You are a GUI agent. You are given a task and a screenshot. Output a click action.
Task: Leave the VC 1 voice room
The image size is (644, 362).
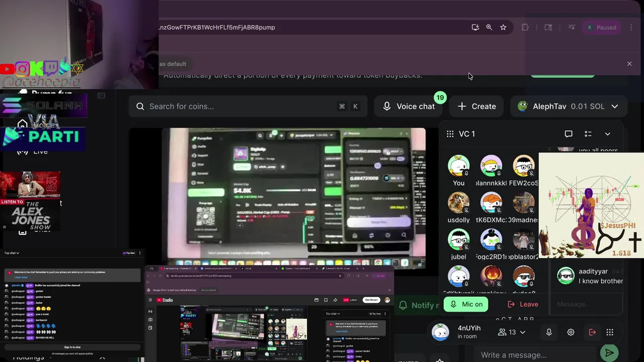523,304
